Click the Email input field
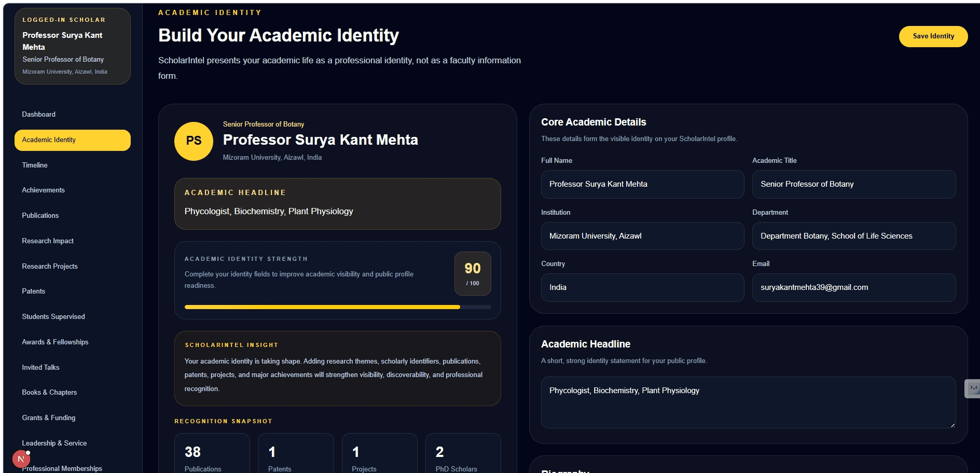Image resolution: width=980 pixels, height=473 pixels. click(x=854, y=287)
